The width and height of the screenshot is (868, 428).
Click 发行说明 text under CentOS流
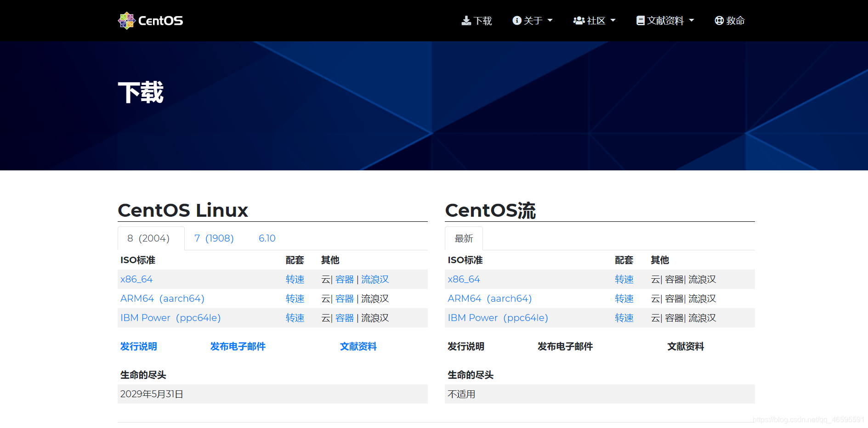pos(466,346)
